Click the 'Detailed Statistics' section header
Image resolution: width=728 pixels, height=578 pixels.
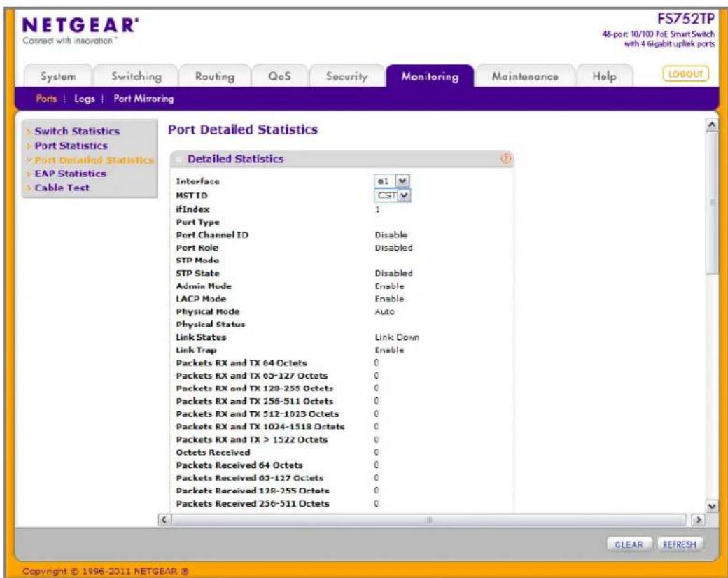(x=235, y=159)
